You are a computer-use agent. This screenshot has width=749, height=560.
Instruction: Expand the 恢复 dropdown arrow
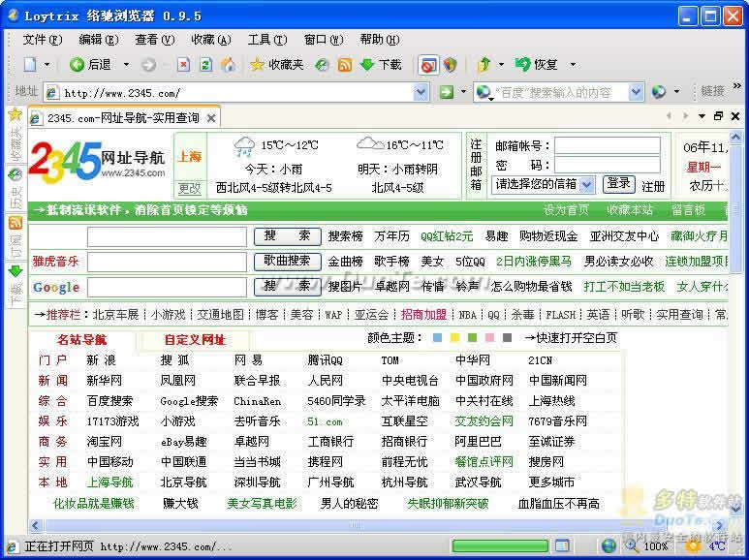click(x=573, y=64)
